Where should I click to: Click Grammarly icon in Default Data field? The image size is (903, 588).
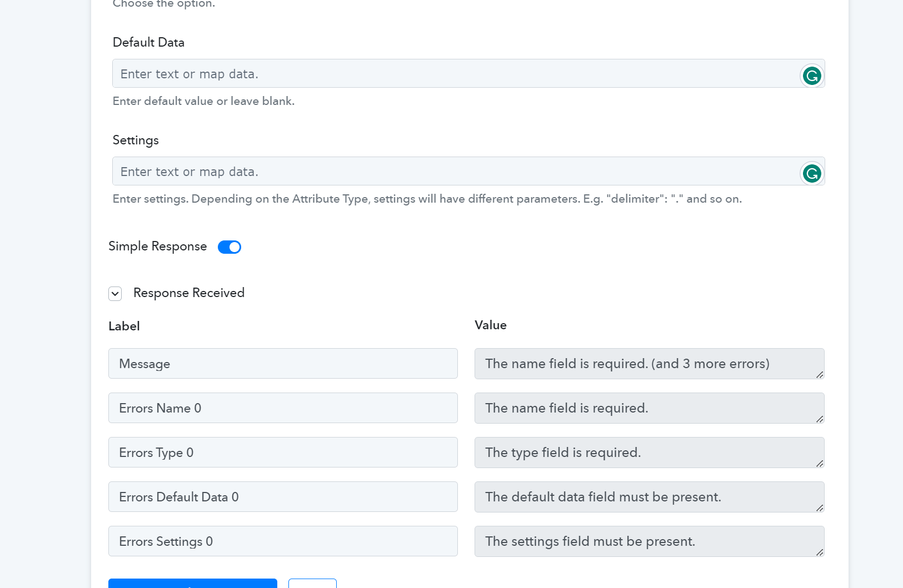[x=812, y=76]
